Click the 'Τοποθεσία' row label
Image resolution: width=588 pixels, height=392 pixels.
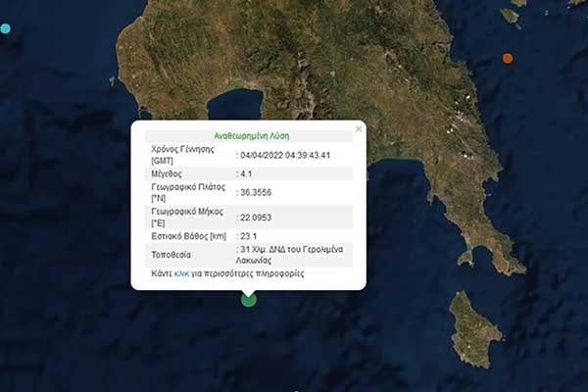pos(173,254)
